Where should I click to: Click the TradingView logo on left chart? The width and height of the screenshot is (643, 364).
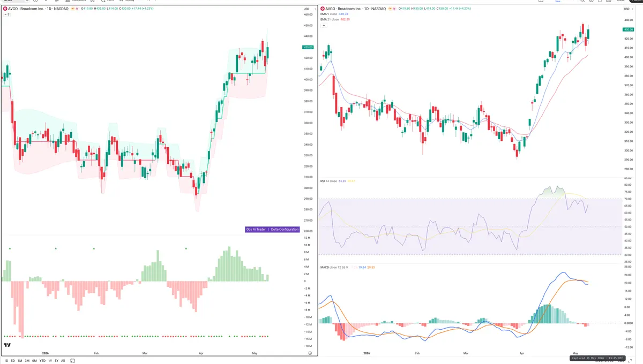[x=8, y=345]
